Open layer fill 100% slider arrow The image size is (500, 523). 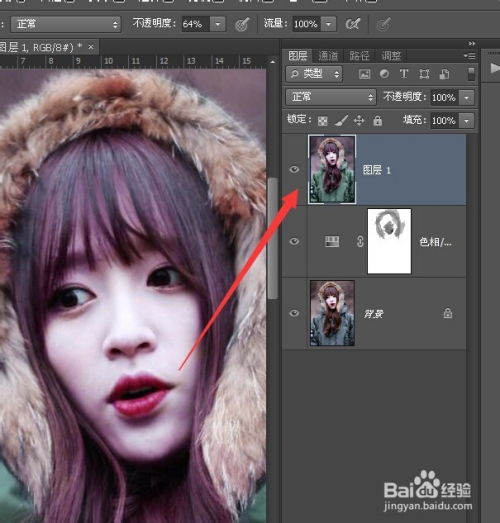pos(466,121)
